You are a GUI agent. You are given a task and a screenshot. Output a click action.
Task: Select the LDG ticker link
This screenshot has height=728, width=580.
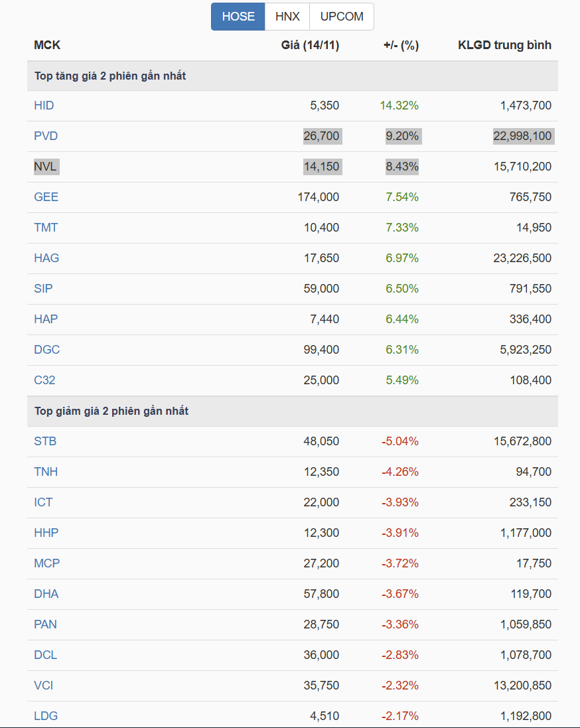(x=46, y=716)
